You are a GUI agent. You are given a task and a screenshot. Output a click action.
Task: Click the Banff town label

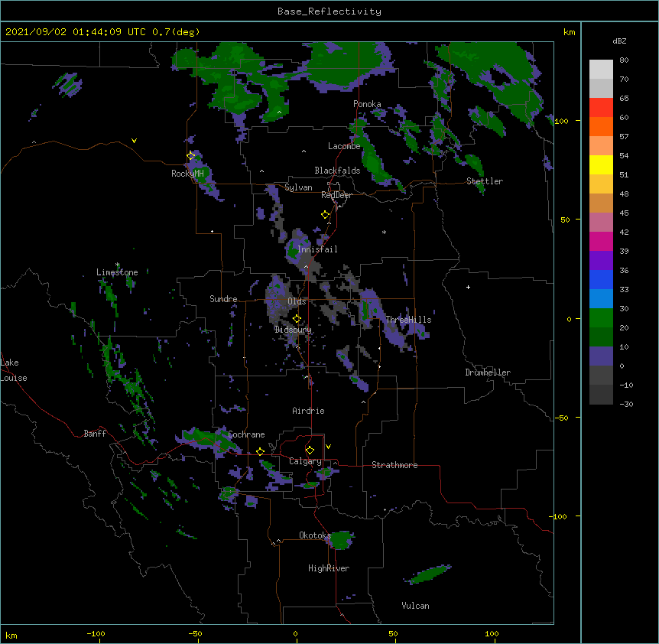coord(95,434)
